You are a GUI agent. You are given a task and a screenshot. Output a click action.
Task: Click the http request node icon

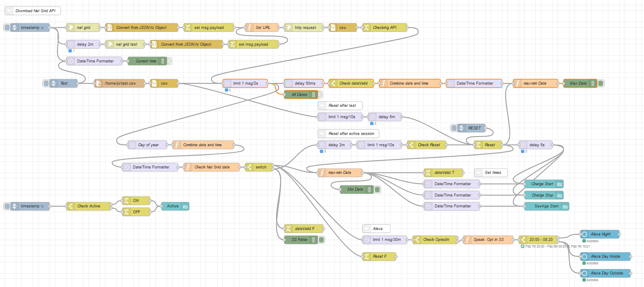coord(288,28)
